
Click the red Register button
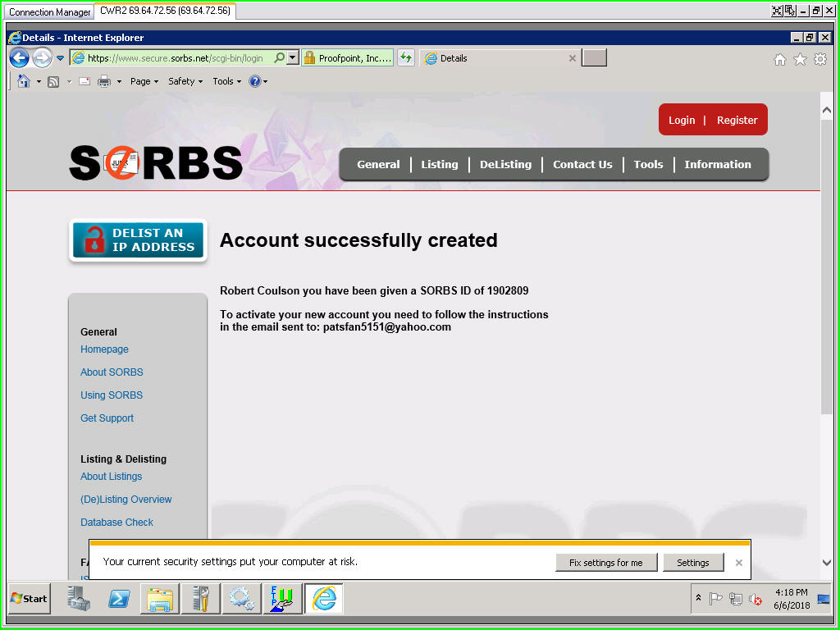pos(737,120)
